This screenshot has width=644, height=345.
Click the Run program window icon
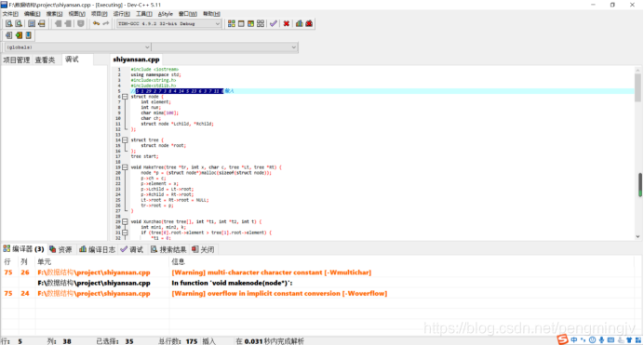241,24
